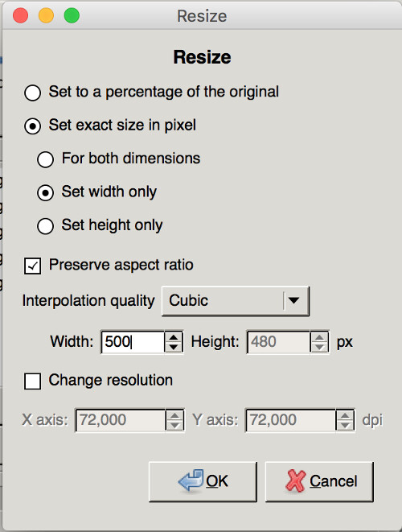
Task: Click inside the Width input field
Action: coord(133,342)
